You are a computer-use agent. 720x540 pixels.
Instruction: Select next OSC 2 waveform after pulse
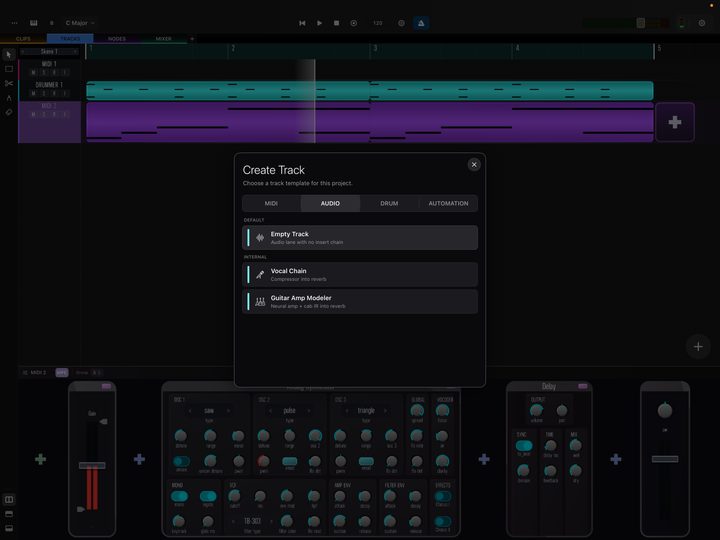point(309,411)
